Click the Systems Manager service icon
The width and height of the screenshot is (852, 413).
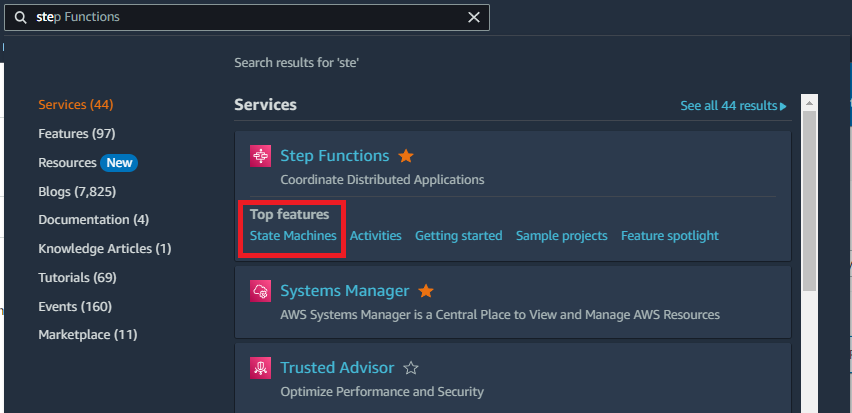coord(260,291)
